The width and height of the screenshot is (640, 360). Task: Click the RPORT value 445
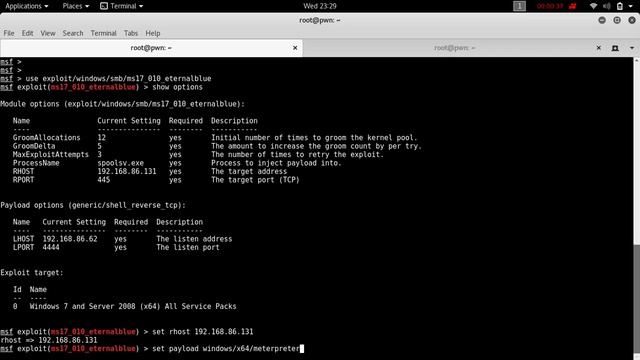pos(104,180)
